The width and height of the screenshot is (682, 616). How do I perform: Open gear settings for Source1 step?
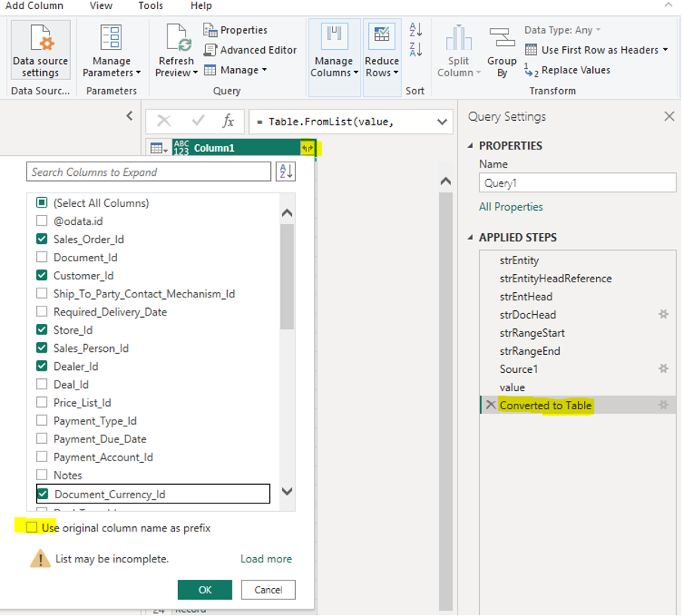pos(663,369)
